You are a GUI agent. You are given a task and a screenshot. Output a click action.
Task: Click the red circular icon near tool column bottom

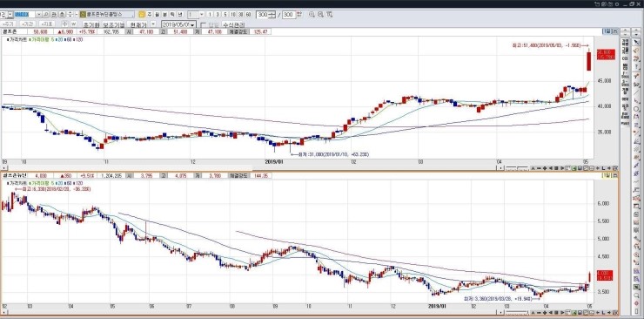(637, 303)
